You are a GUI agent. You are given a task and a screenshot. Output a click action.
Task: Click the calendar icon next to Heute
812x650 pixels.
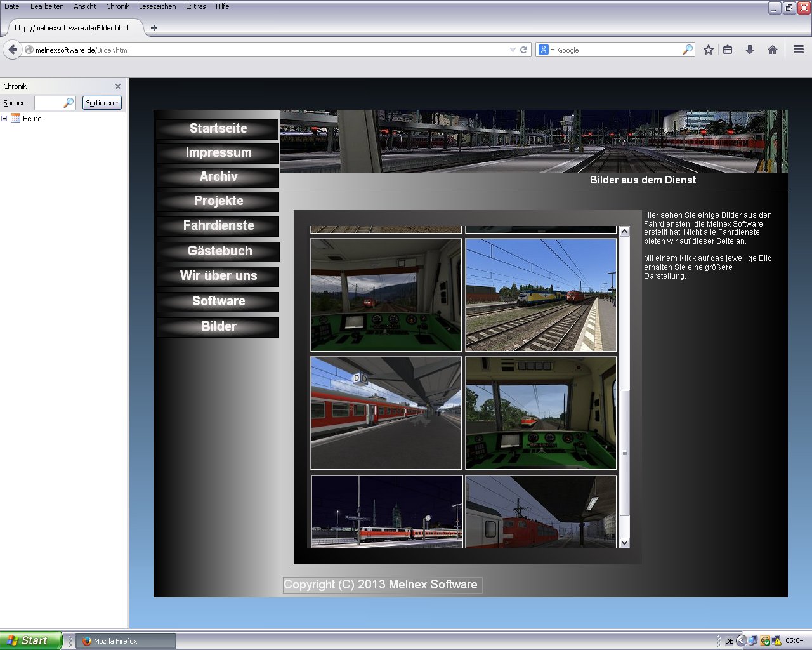click(16, 119)
